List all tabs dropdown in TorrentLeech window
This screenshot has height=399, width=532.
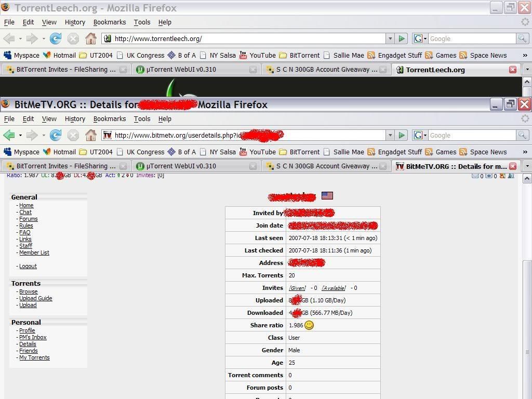coord(527,69)
